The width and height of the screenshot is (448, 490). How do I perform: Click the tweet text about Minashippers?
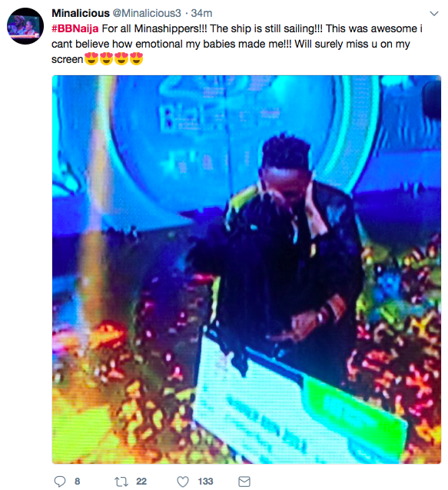(237, 44)
